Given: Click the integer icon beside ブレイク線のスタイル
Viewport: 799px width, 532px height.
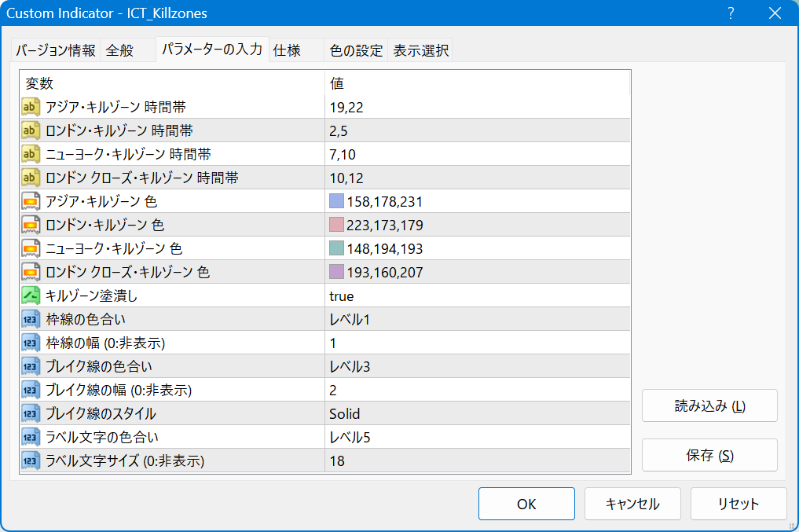Looking at the screenshot, I should click(x=31, y=413).
